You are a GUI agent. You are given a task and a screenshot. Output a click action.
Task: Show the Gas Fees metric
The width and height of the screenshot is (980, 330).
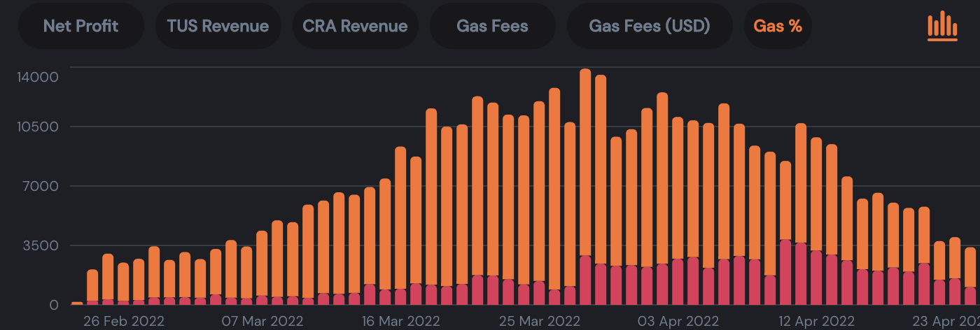(x=492, y=26)
